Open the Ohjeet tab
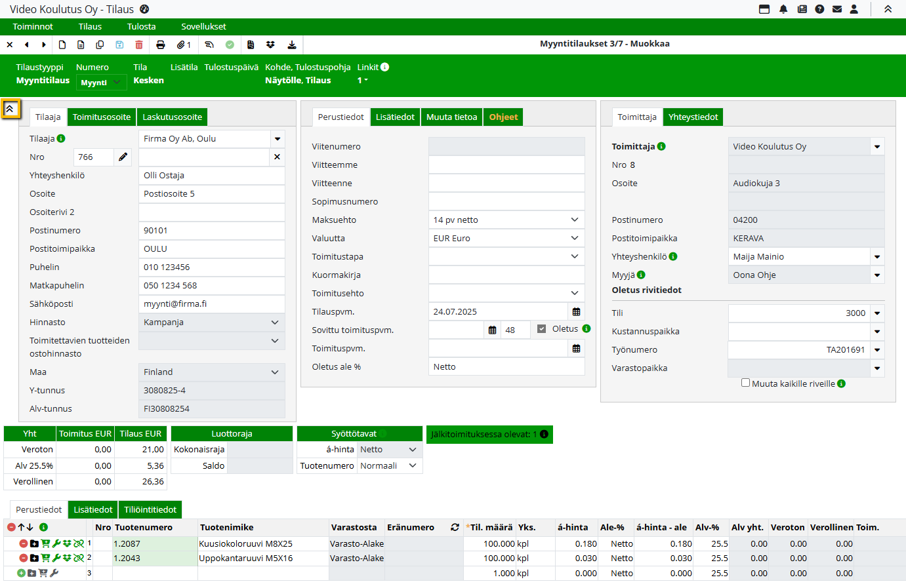The height and width of the screenshot is (588, 906). point(503,117)
